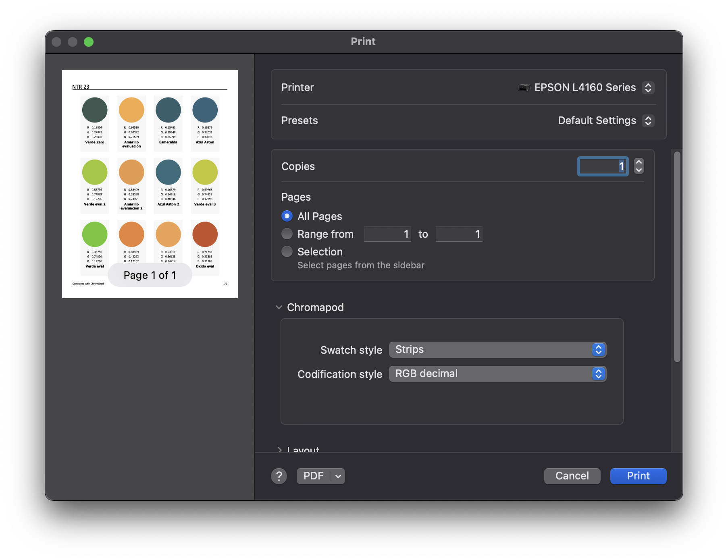The height and width of the screenshot is (560, 728).
Task: Click the Copies number field
Action: 602,166
